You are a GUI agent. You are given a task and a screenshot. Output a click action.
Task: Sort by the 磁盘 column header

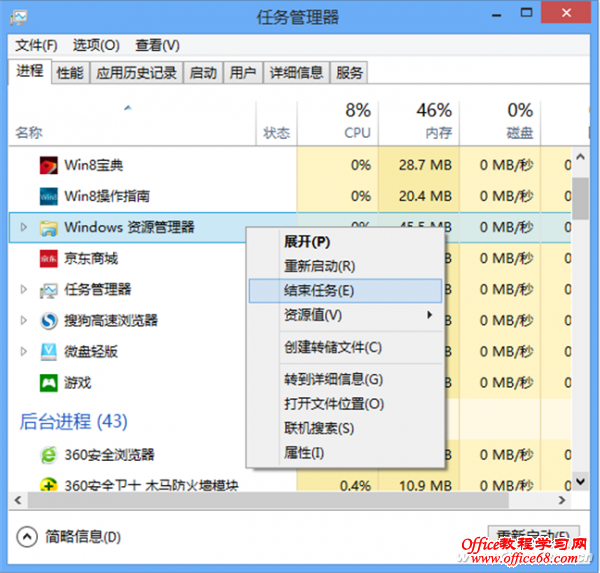[x=500, y=122]
